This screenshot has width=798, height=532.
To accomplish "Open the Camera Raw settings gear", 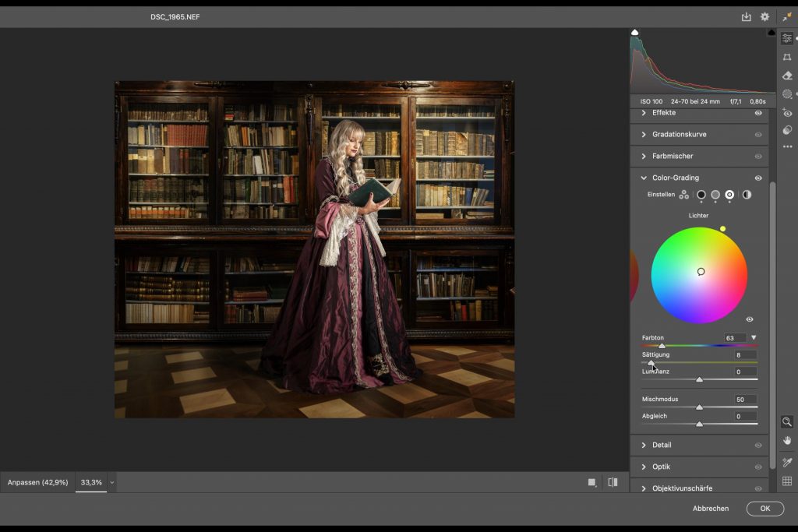I will (x=764, y=16).
